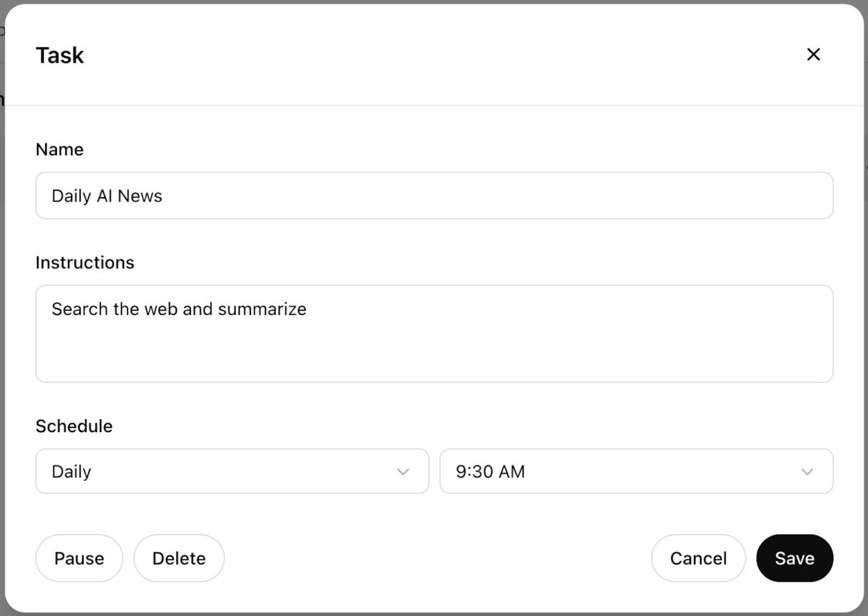Click the Name field label
The width and height of the screenshot is (868, 616).
59,149
